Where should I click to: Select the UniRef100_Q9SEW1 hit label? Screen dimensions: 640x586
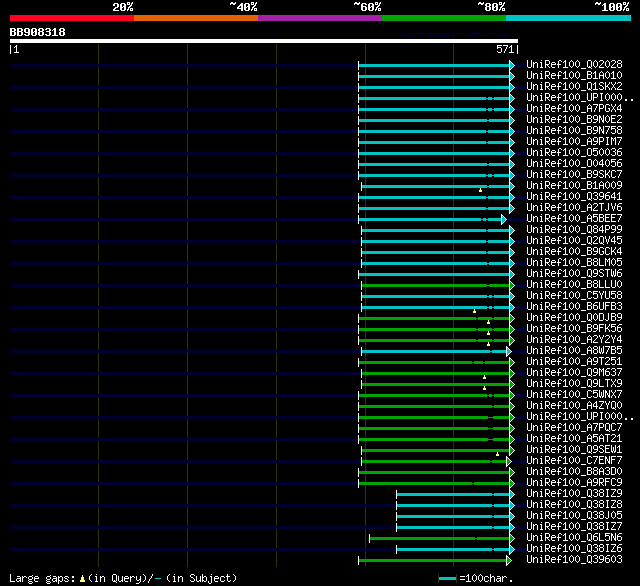[x=574, y=450]
